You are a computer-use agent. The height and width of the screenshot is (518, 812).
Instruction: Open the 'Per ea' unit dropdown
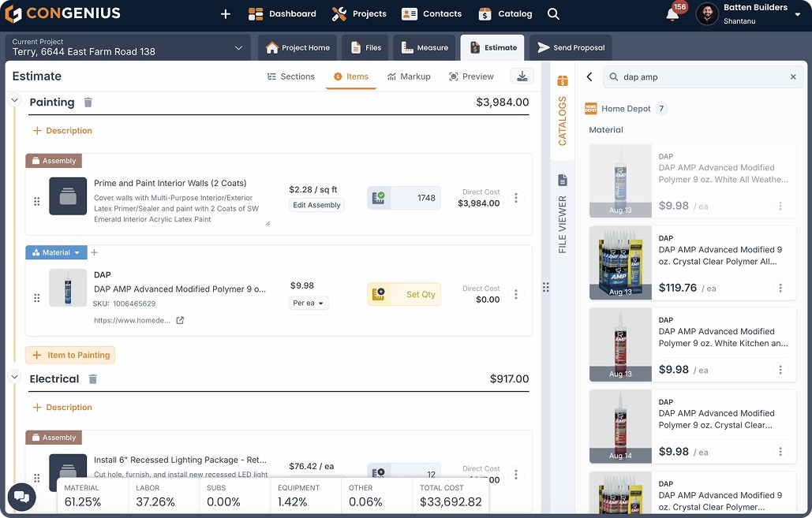point(309,304)
